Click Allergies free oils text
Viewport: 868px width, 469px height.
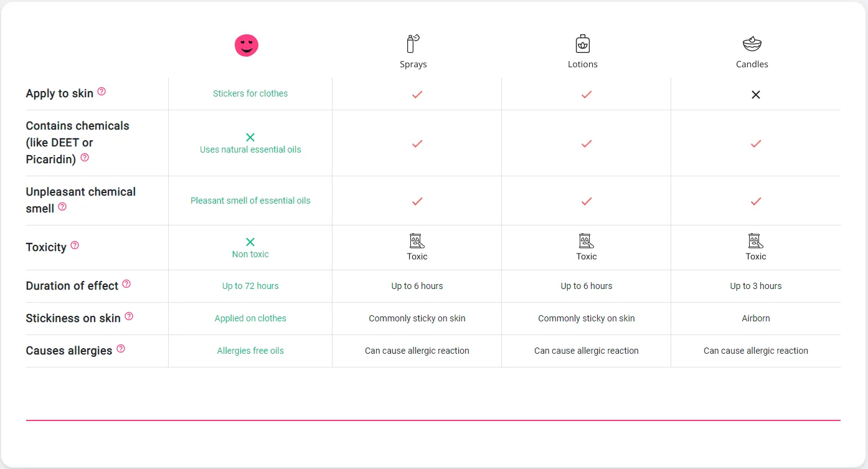250,351
